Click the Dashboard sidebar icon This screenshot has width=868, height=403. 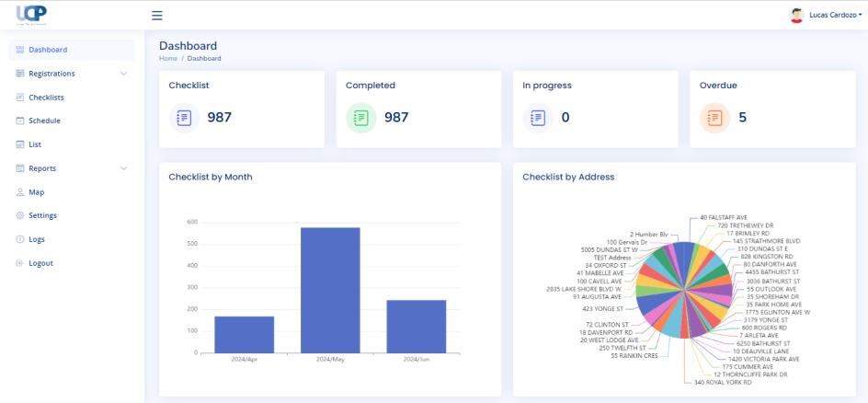(20, 50)
